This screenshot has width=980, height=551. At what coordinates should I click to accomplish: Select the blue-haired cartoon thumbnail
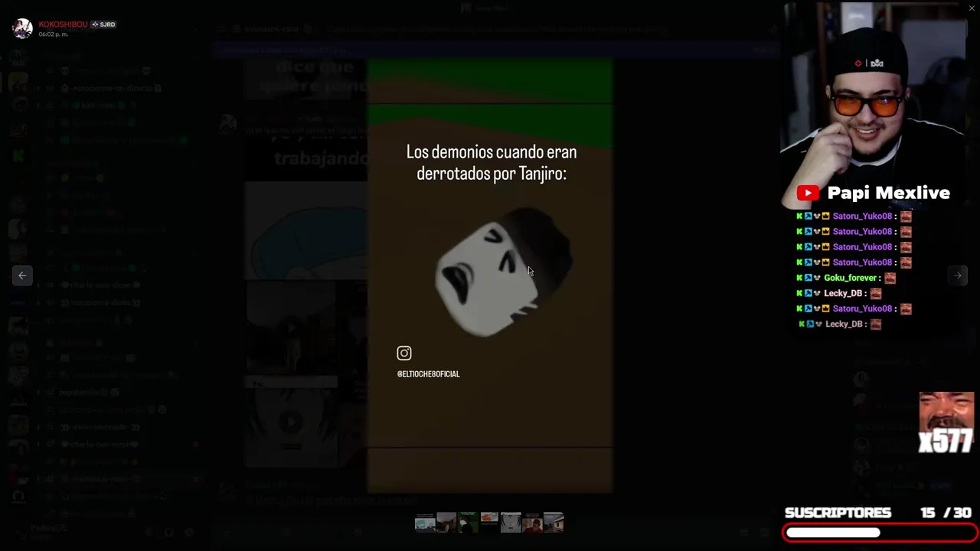coord(425,523)
